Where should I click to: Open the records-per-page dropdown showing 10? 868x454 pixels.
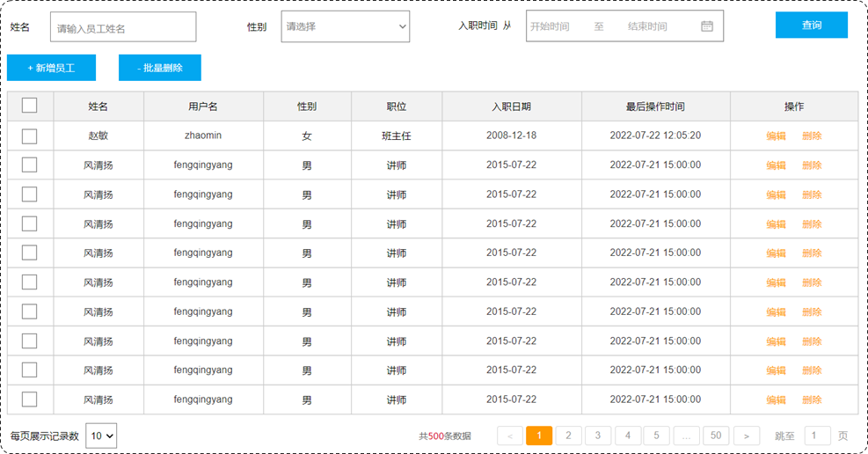tap(101, 436)
